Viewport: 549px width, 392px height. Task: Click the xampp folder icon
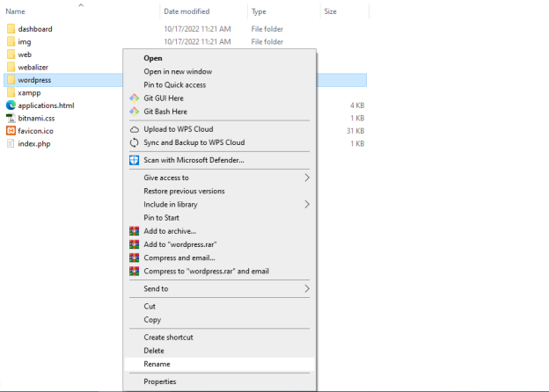11,92
